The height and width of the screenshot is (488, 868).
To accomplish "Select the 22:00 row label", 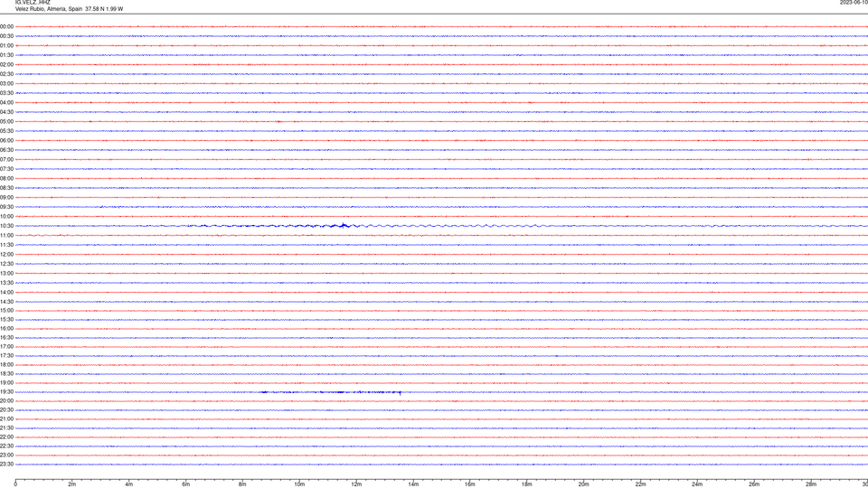I will coord(6,437).
